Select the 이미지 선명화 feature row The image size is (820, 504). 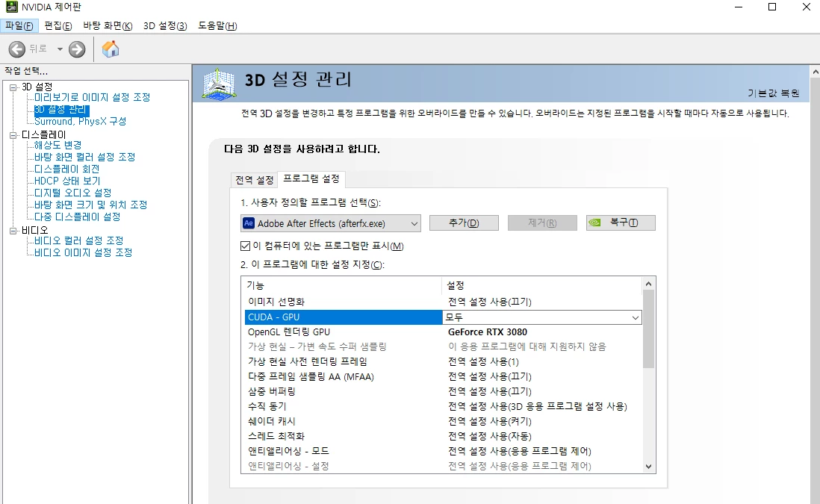(443, 302)
